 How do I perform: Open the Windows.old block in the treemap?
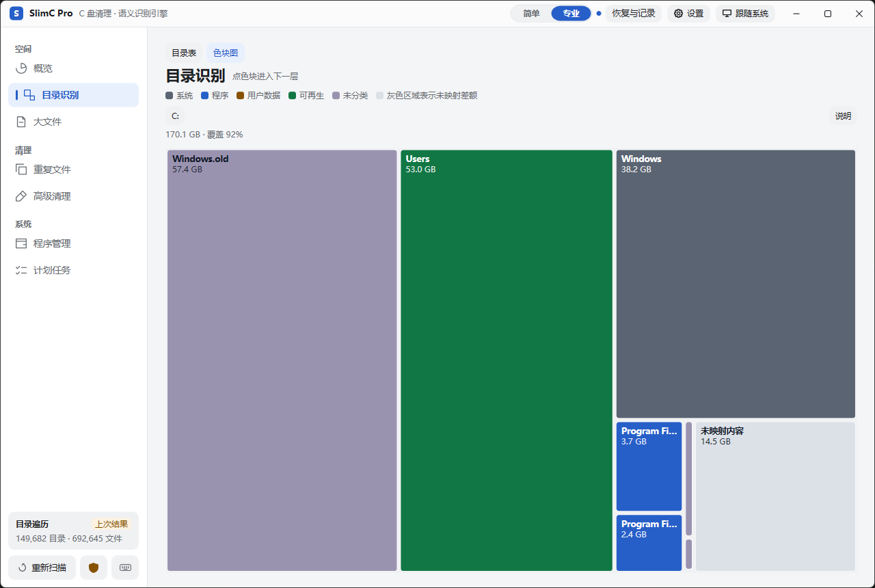point(282,360)
